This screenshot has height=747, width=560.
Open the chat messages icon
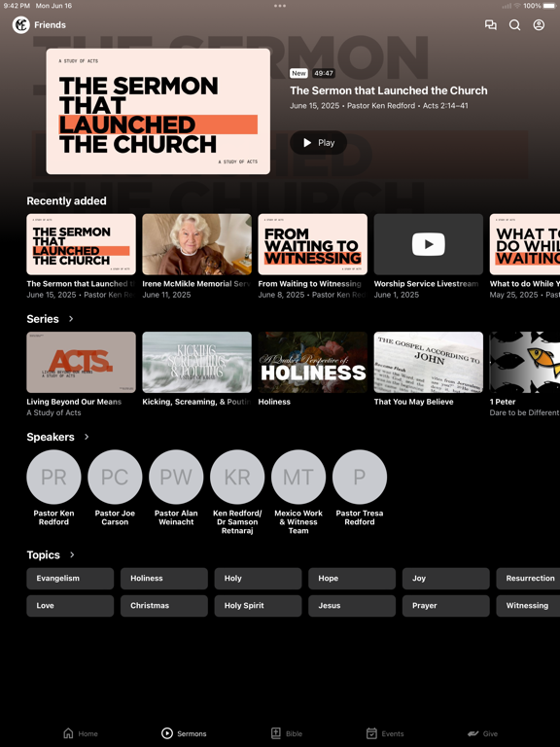coord(490,24)
